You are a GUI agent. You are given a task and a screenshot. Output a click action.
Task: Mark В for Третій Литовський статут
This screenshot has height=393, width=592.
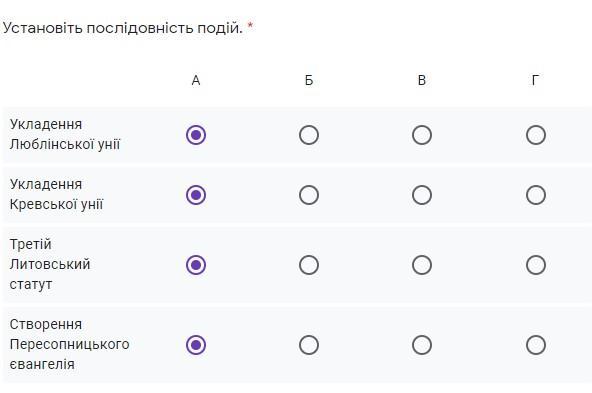422,265
